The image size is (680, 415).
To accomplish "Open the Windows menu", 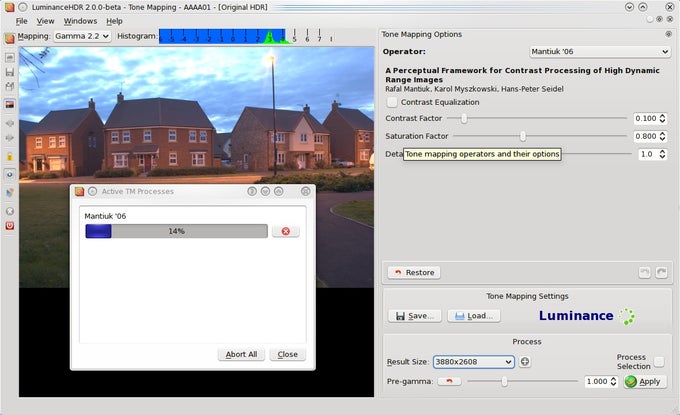I will (80, 21).
